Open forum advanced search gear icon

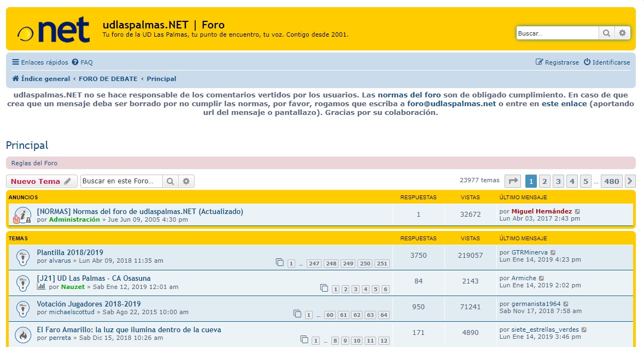pos(186,181)
